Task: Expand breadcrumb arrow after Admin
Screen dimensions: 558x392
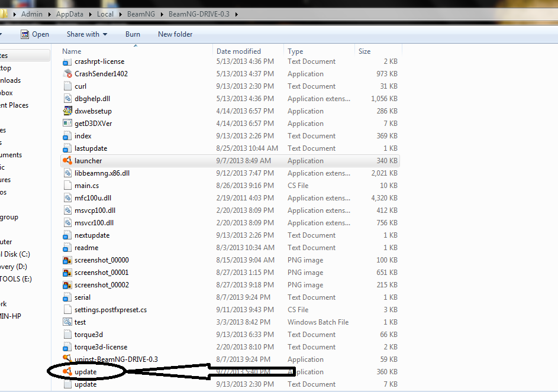Action: pyautogui.click(x=49, y=14)
